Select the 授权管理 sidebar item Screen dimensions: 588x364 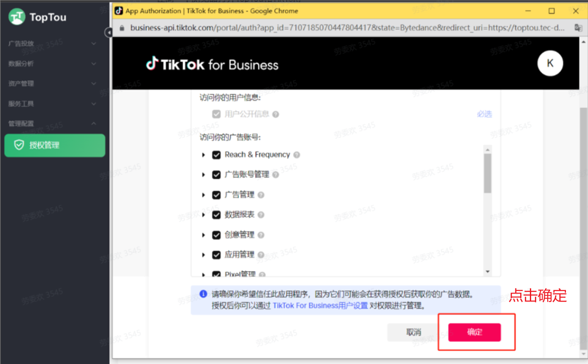(x=55, y=146)
